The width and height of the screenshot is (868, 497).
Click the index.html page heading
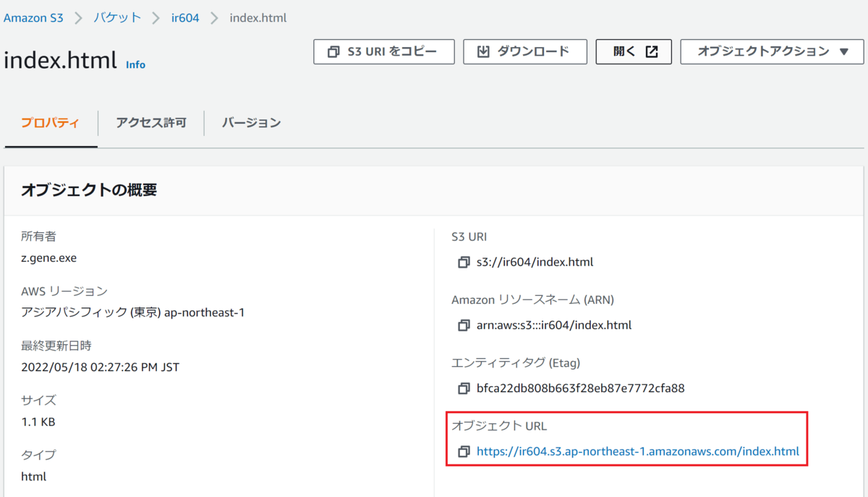click(x=60, y=60)
